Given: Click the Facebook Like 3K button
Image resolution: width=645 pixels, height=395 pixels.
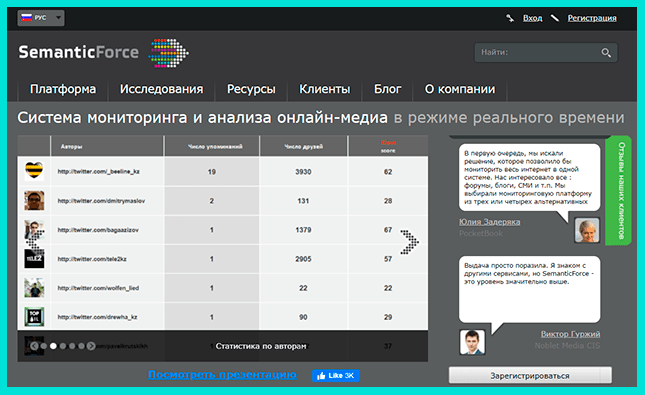Looking at the screenshot, I should (336, 376).
